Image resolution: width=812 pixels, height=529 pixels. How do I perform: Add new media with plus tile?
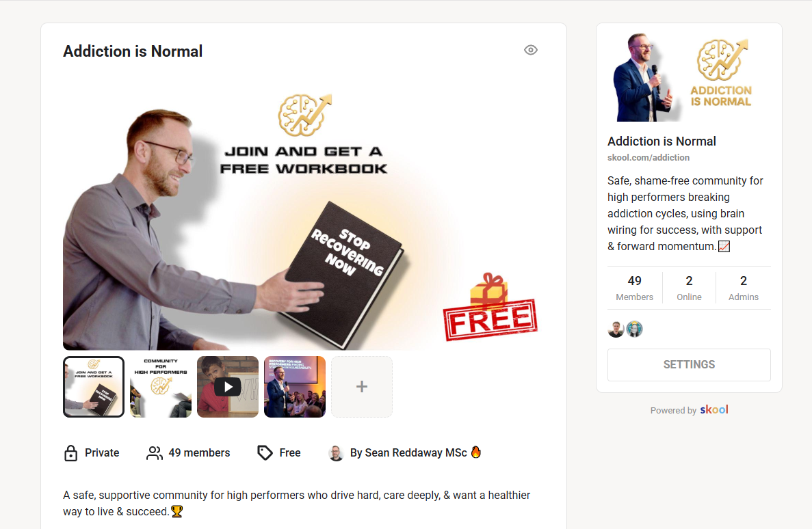pos(362,387)
